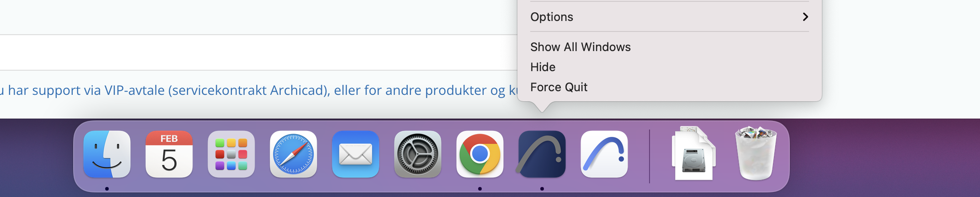Viewport: 980px width, 197px height.
Task: Open the Calendar app showing Feb 5
Action: click(169, 154)
